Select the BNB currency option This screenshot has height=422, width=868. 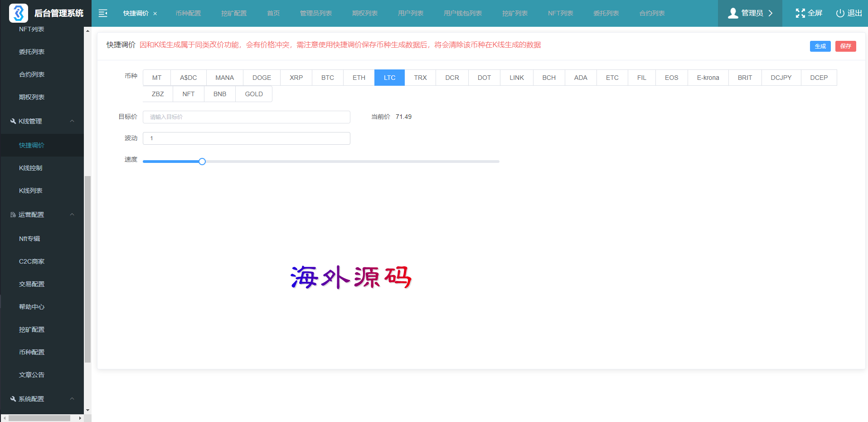[x=220, y=94]
